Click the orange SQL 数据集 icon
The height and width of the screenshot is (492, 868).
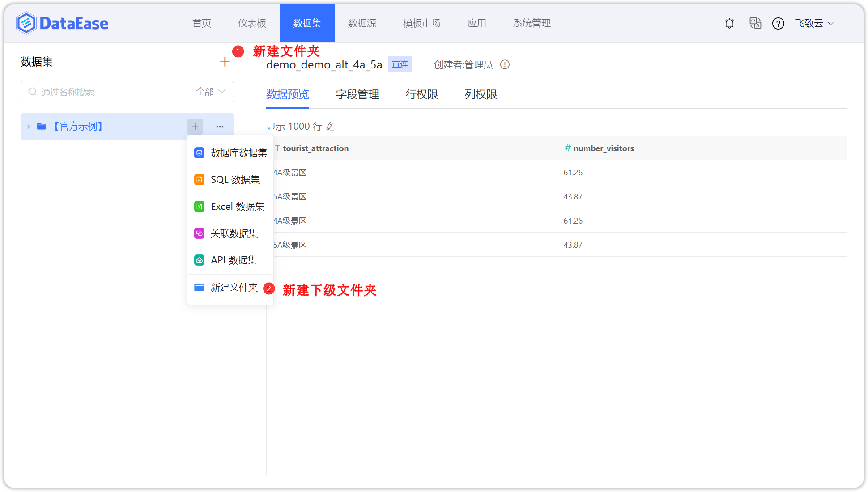click(199, 180)
